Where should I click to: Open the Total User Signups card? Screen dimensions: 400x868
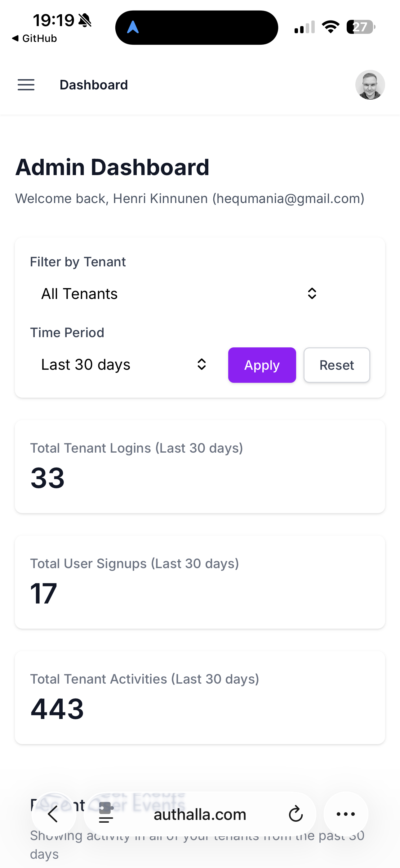click(x=200, y=582)
